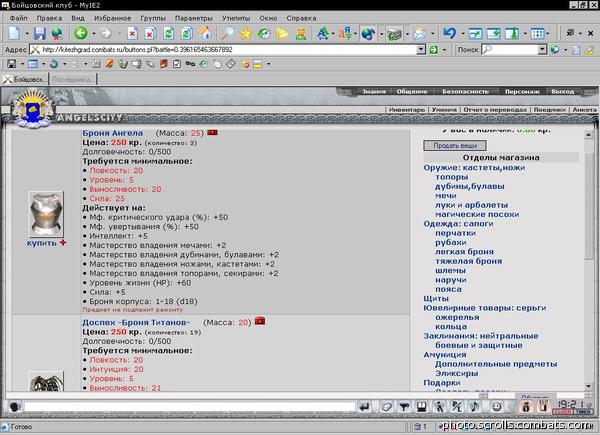Open the dropdown arrow beside the Back button

tap(94, 34)
